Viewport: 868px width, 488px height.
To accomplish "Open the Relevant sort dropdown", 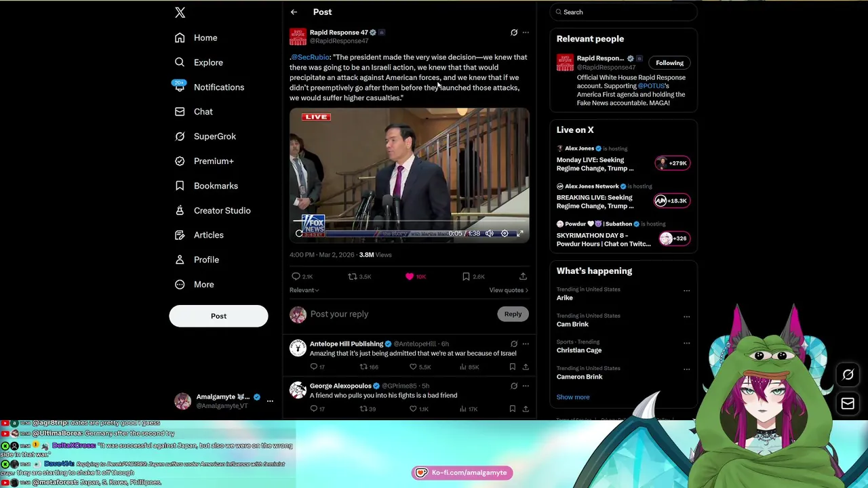I will tap(304, 290).
